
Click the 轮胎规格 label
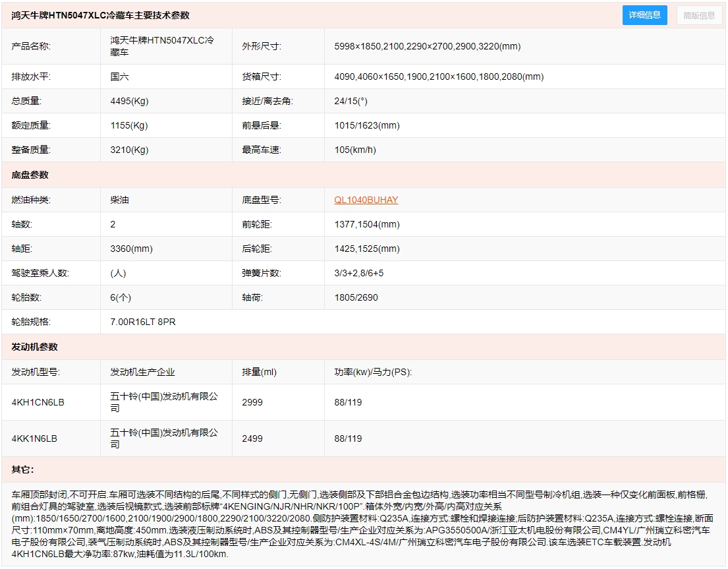tap(31, 322)
